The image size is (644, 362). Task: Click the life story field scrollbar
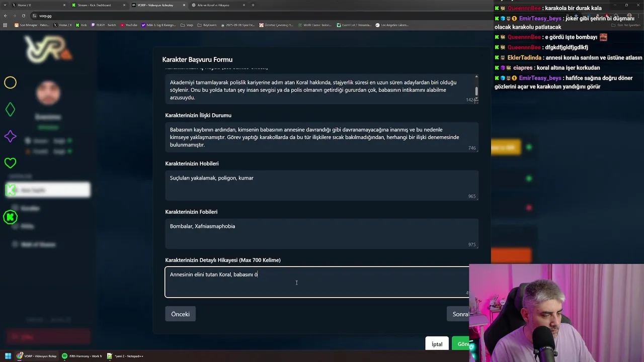(x=476, y=90)
